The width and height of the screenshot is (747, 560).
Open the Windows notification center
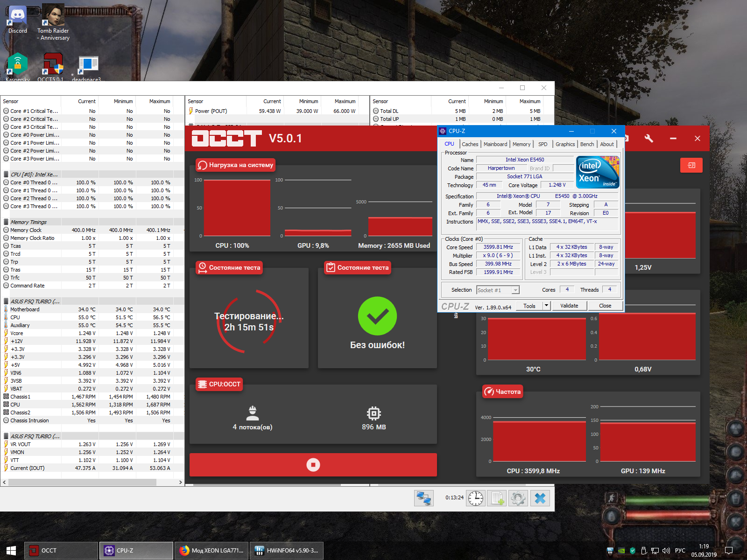point(729,551)
